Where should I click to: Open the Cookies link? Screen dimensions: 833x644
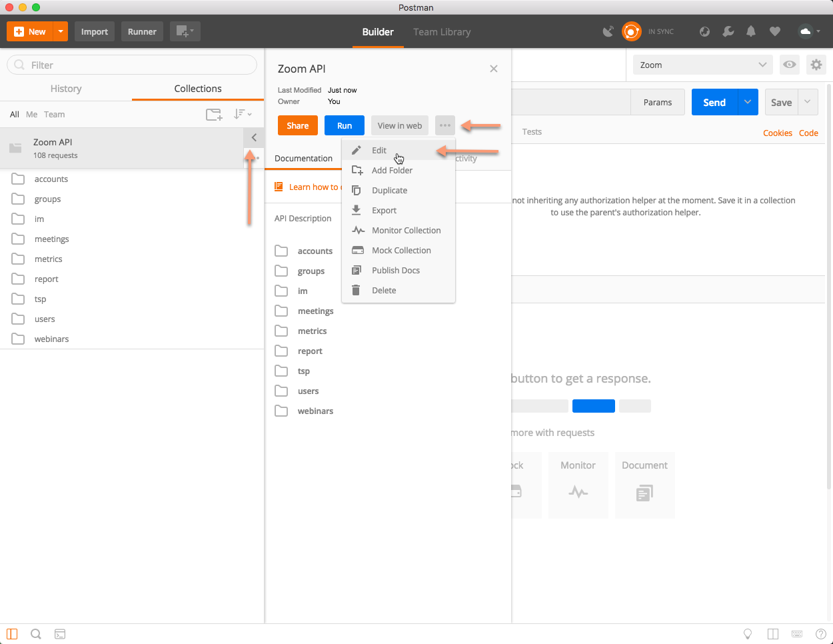778,133
